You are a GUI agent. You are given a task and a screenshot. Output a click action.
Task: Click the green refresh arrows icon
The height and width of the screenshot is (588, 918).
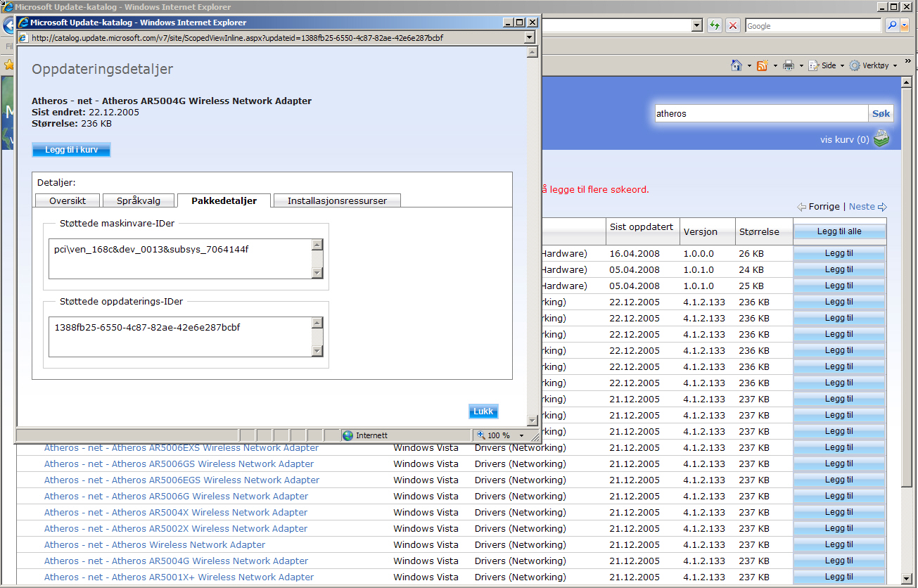(x=715, y=25)
